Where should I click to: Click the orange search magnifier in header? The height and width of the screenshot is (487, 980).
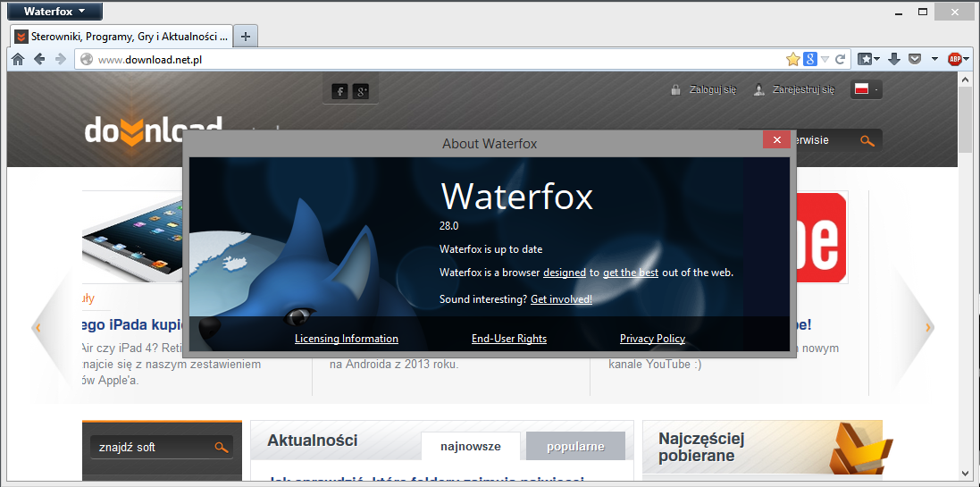click(x=867, y=140)
